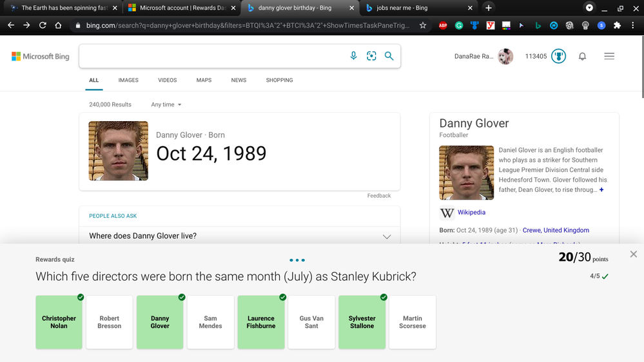Select Sylvester Stallone quiz answer
The image size is (644, 362).
pos(362,322)
